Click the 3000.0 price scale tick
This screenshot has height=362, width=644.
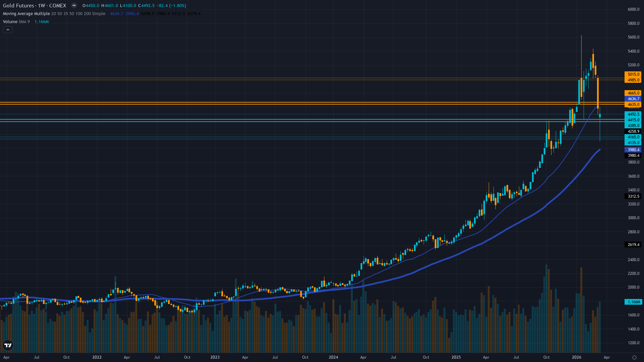pos(634,218)
